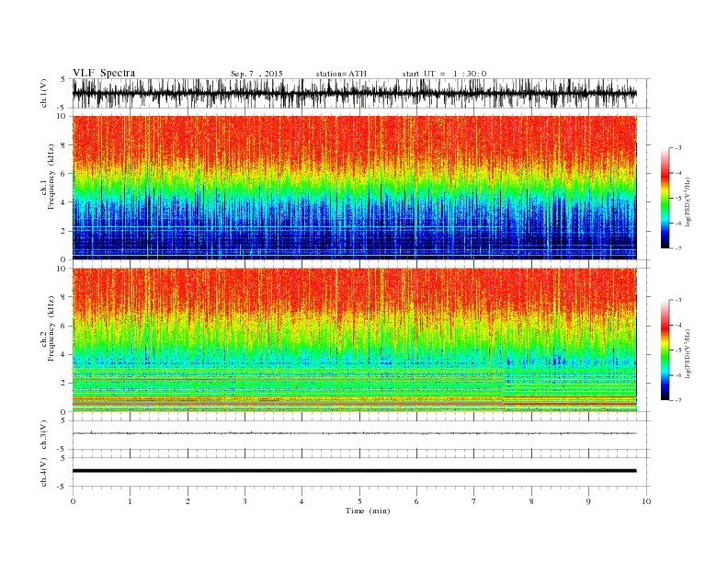Click the ch.1 voltage waveform trace
This screenshot has height=563, width=728.
(354, 93)
